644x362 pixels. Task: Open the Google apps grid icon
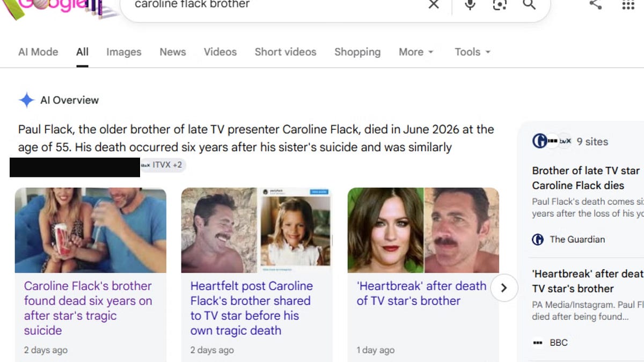pyautogui.click(x=628, y=4)
